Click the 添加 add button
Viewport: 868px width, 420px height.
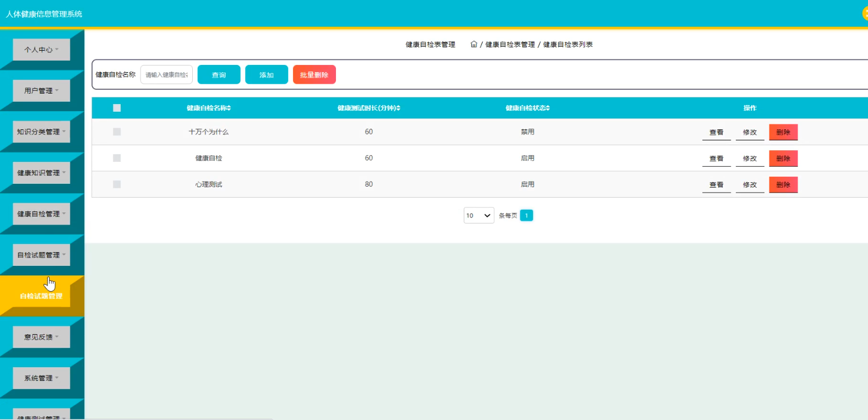267,74
